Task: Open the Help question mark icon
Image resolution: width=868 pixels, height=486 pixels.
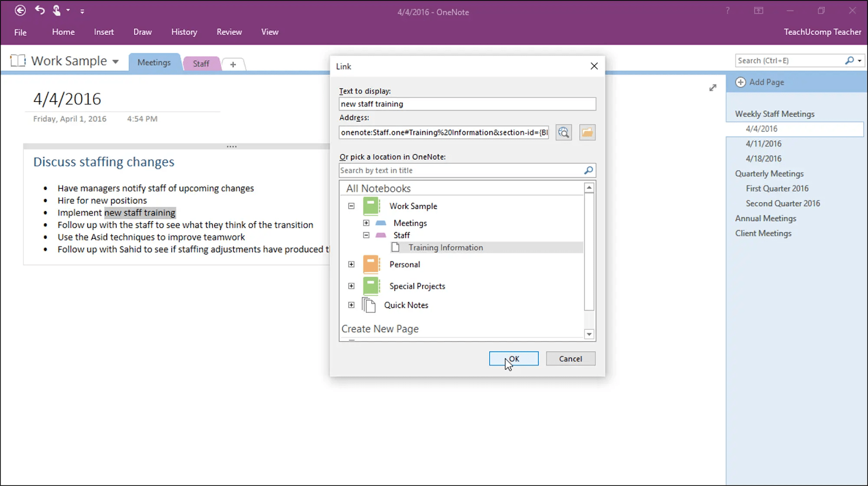Action: (727, 10)
